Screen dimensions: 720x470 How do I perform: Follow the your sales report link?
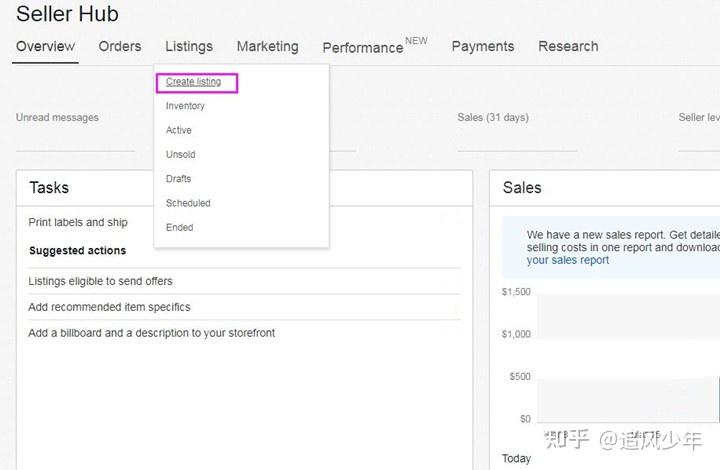point(567,260)
